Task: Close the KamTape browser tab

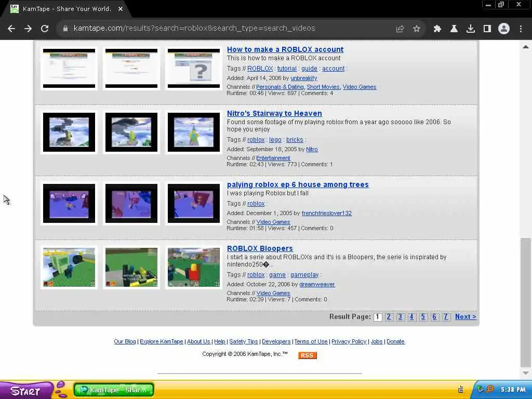Action: coord(121,9)
